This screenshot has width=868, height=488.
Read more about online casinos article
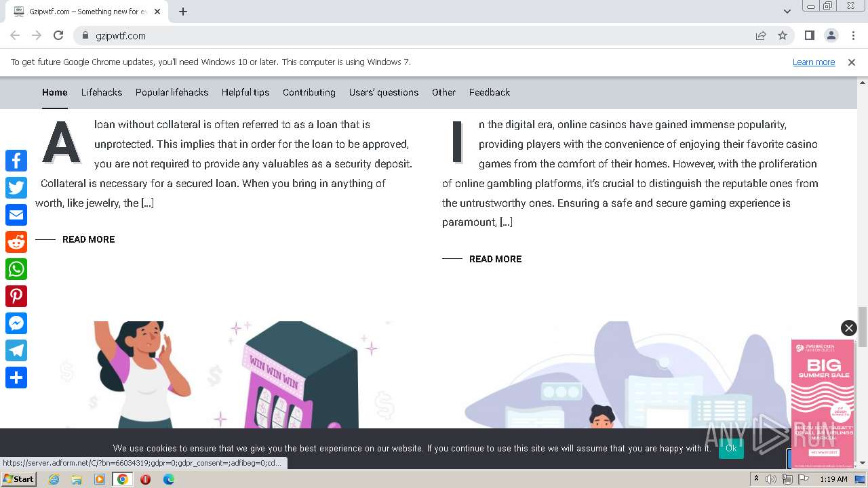coord(495,259)
